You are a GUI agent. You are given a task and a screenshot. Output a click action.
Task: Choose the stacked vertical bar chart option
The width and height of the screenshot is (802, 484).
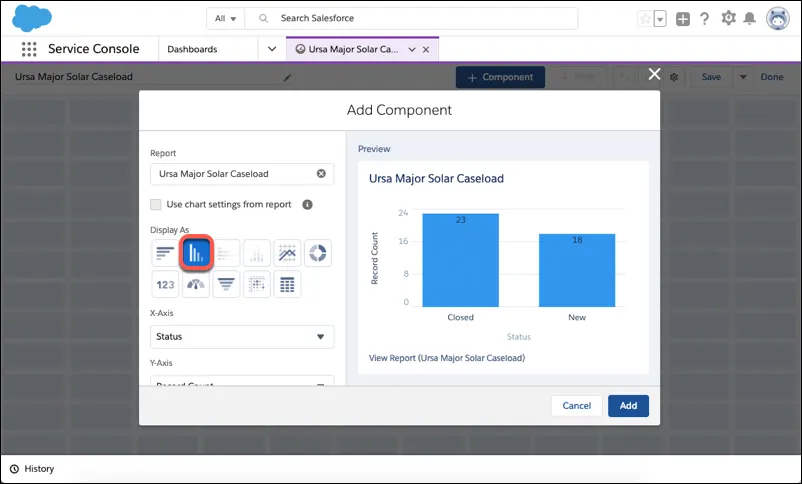tap(257, 253)
